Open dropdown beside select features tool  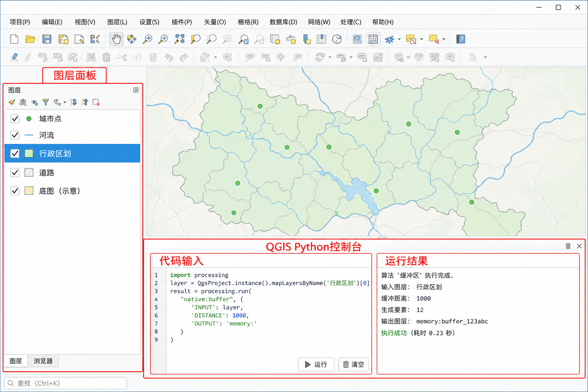[x=421, y=39]
